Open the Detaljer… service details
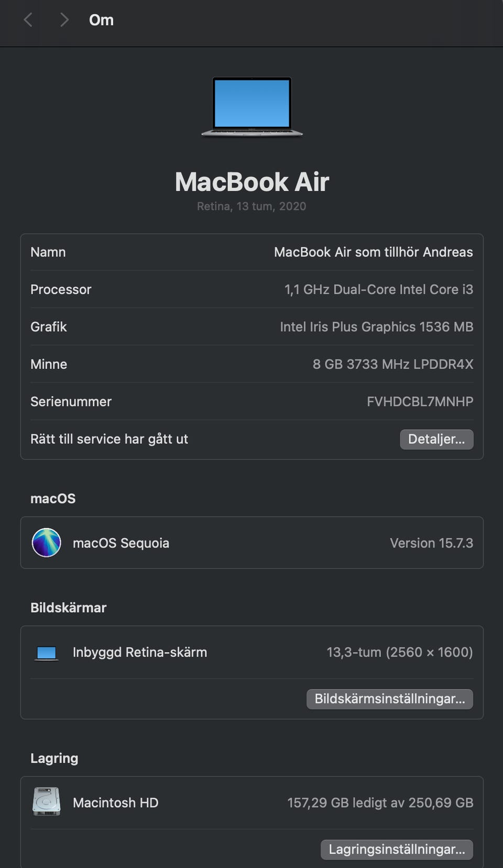503x868 pixels. (x=436, y=439)
